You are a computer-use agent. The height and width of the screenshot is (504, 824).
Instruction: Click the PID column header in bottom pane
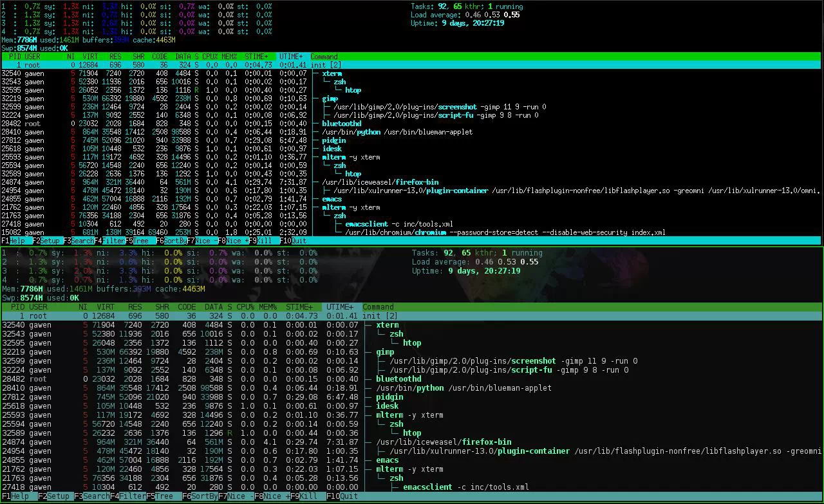(17, 307)
